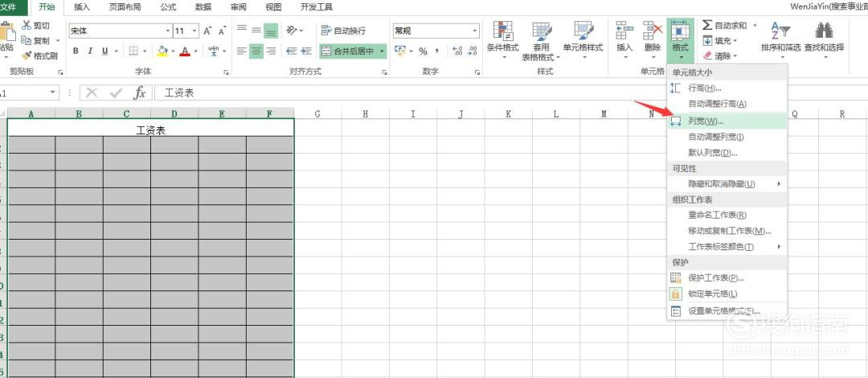Choose 保护工作表(P)...
868x378 pixels.
[727, 277]
